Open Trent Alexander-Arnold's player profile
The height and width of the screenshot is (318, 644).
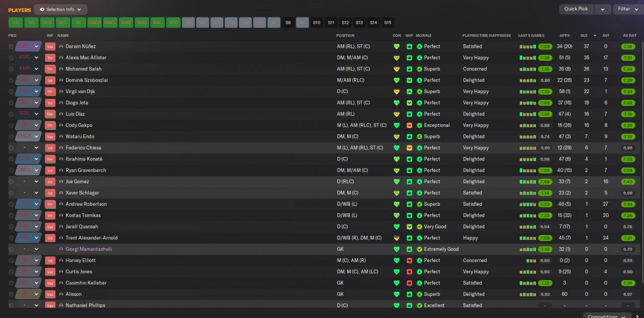(92, 238)
